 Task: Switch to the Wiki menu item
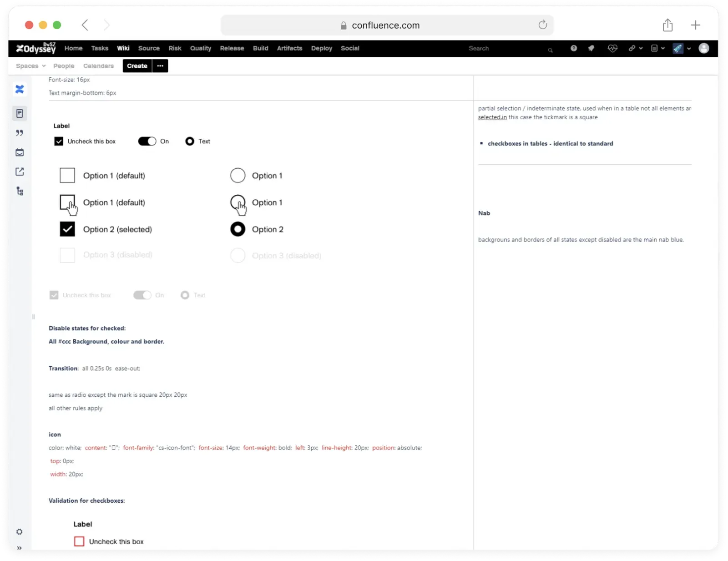(x=123, y=48)
